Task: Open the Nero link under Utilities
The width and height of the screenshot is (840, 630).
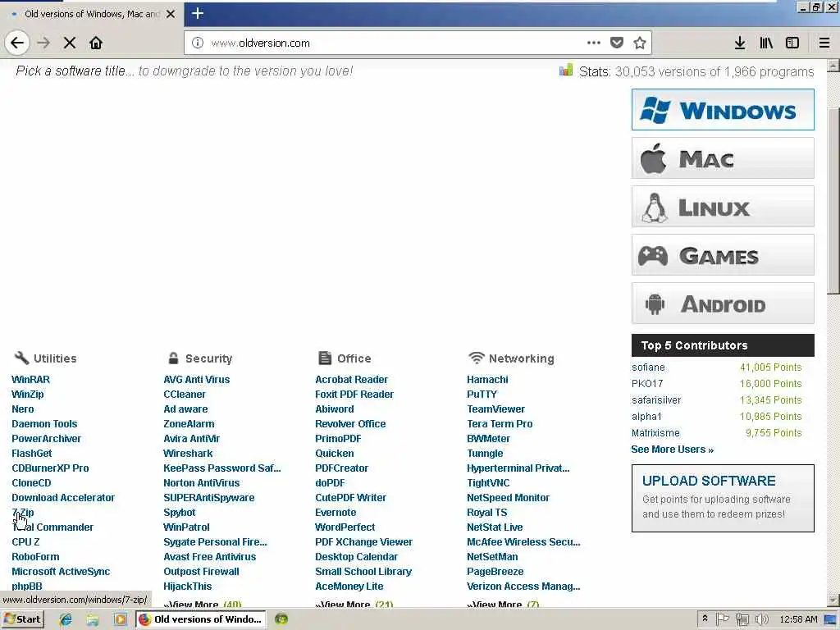Action: pyautogui.click(x=22, y=409)
